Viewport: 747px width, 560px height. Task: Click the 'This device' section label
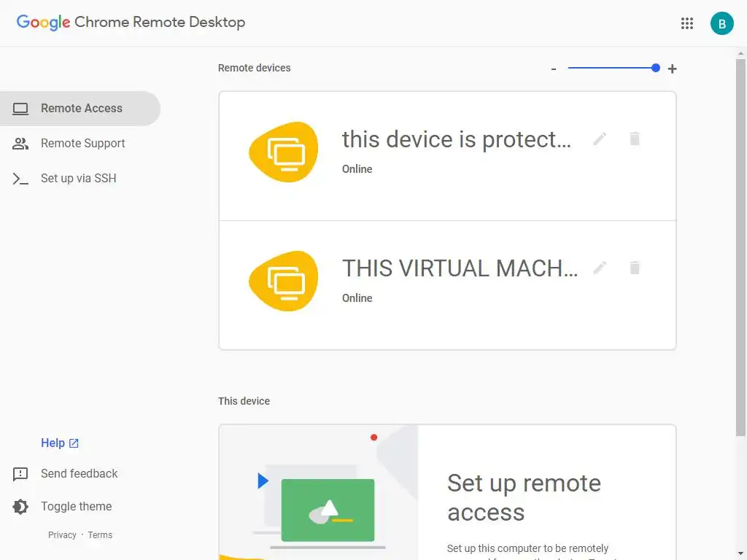coord(244,402)
